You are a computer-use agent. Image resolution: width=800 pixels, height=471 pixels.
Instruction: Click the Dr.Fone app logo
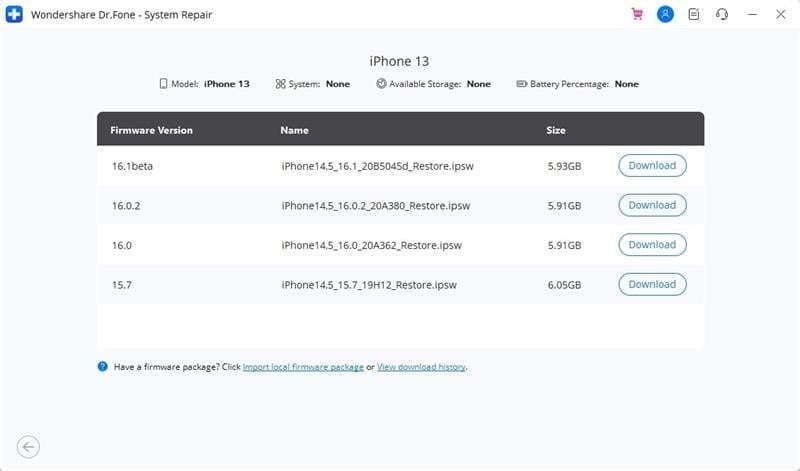pyautogui.click(x=14, y=14)
